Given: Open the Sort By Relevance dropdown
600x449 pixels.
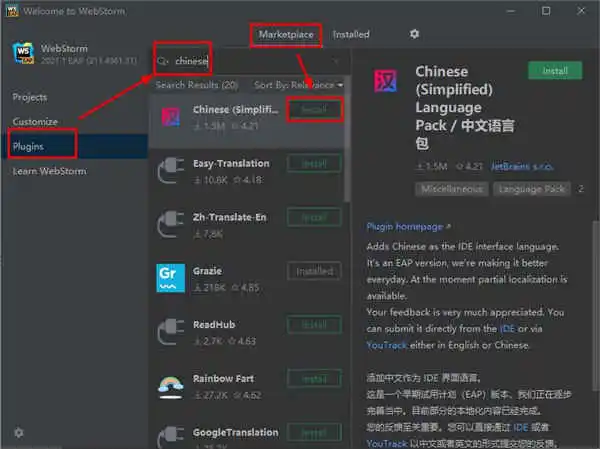Looking at the screenshot, I should point(297,86).
